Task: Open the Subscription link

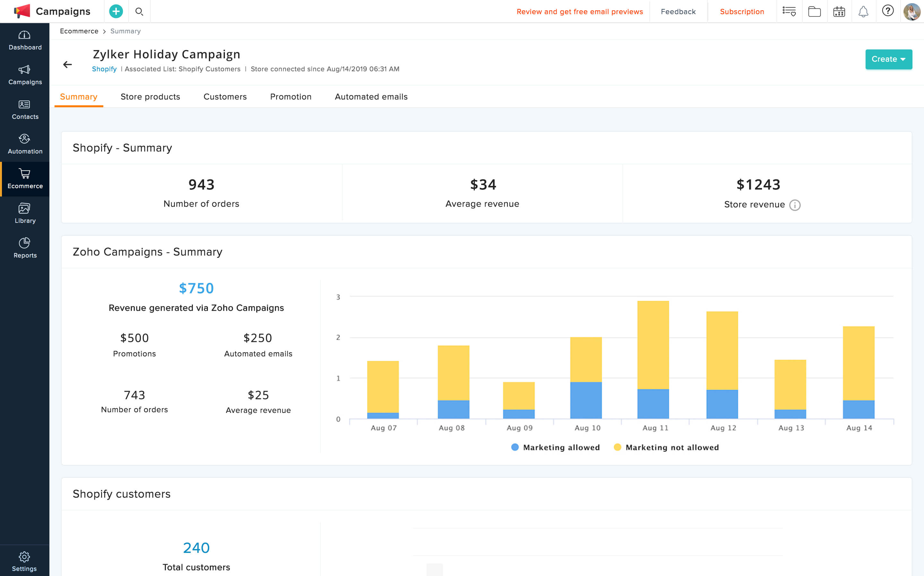Action: [742, 12]
